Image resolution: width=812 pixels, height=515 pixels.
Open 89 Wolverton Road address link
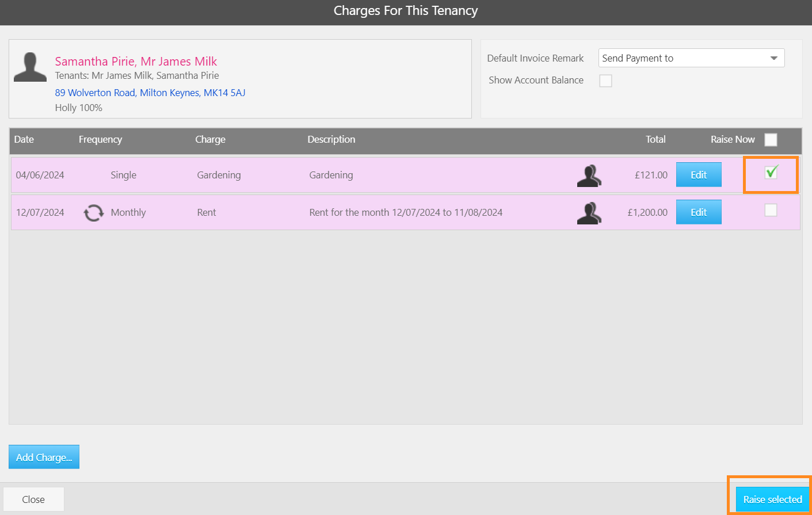click(x=150, y=93)
